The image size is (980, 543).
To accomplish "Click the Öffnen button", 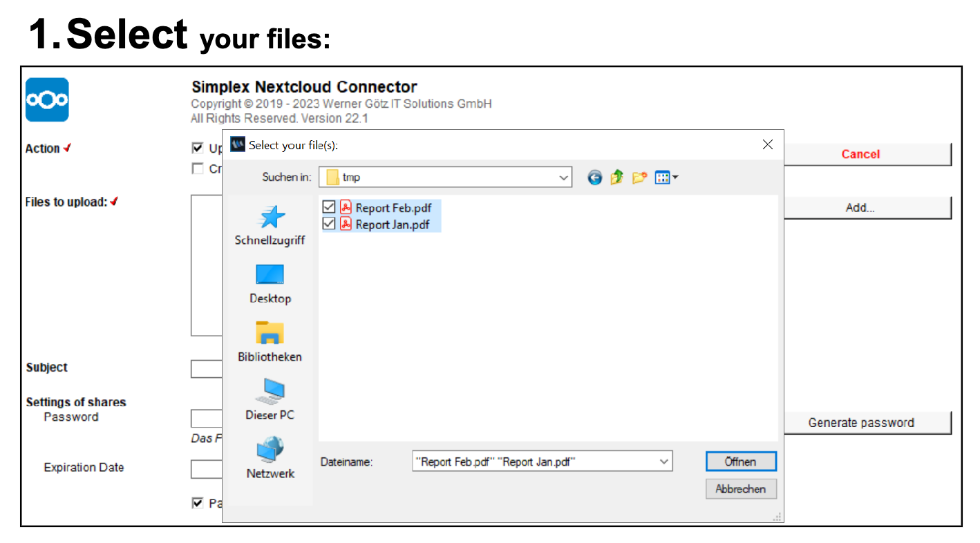I will point(741,461).
